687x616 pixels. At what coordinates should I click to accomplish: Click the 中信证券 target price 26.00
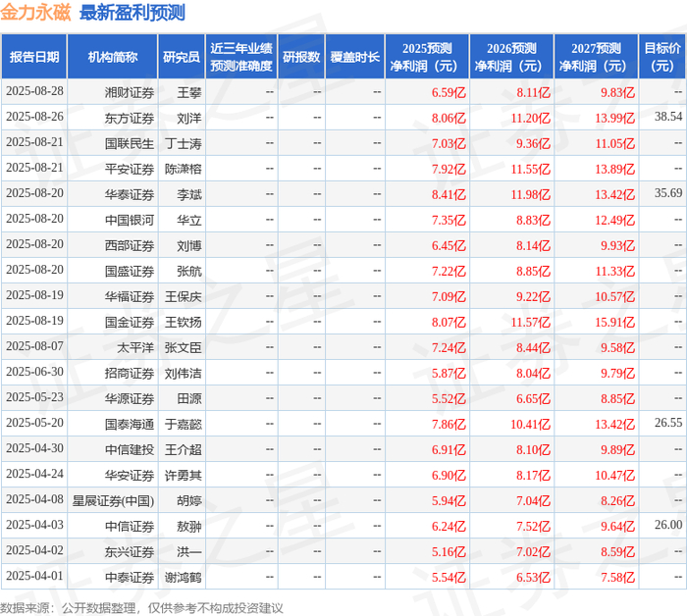point(668,525)
